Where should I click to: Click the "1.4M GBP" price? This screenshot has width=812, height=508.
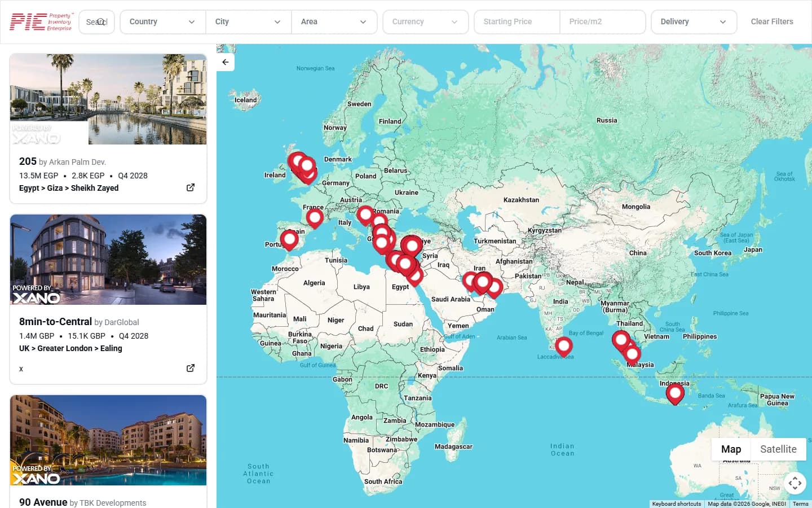click(x=37, y=336)
